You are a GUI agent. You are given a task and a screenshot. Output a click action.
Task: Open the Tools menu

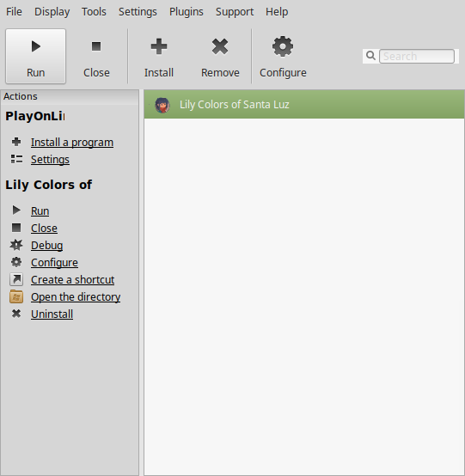coord(94,12)
